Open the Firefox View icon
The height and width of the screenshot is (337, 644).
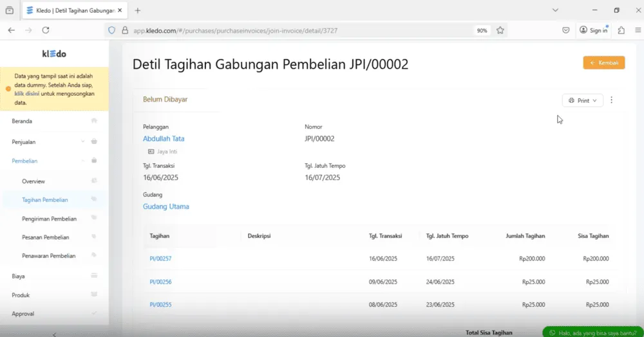tap(10, 10)
